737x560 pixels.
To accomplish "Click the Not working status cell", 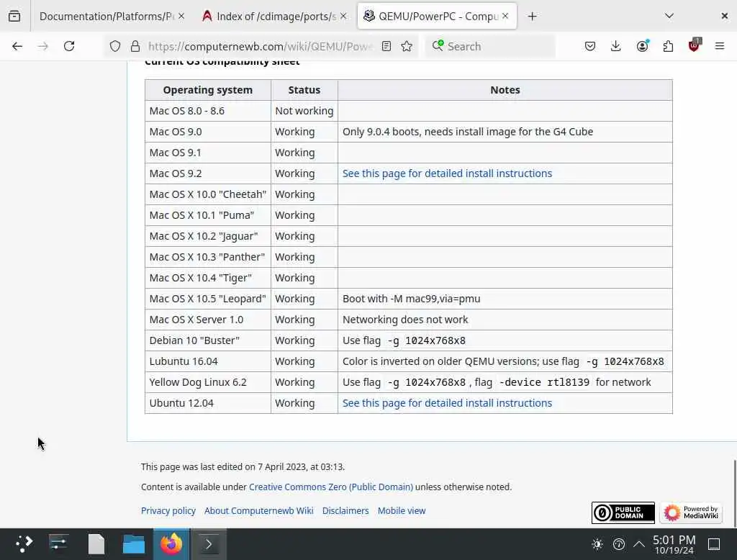I will pos(304,111).
